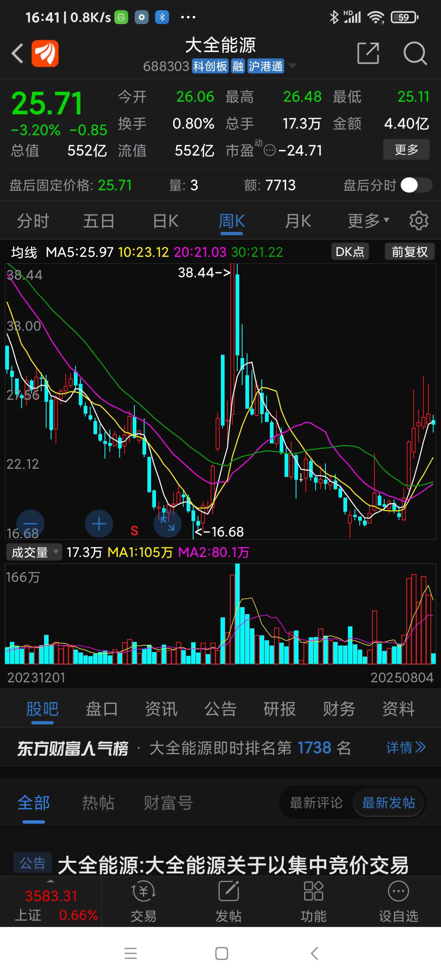Viewport: 441px width, 980px height.
Task: Tap the 25.71 current price
Action: coord(47,103)
